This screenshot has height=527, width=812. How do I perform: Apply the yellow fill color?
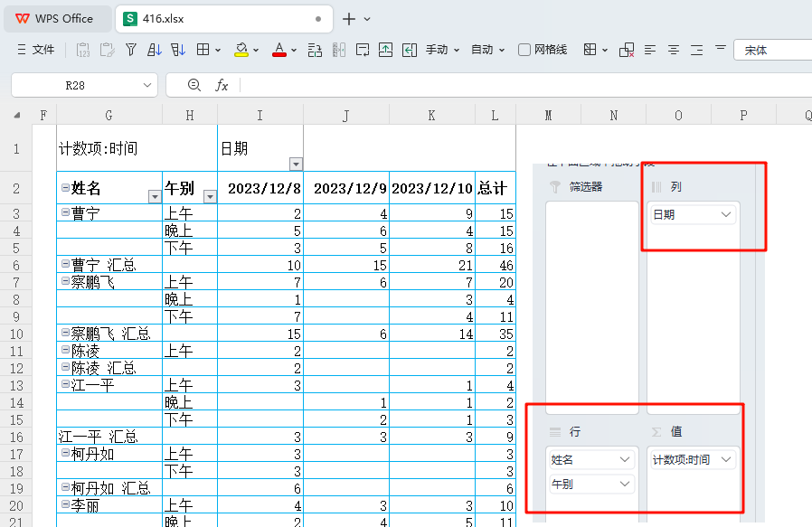pyautogui.click(x=241, y=50)
